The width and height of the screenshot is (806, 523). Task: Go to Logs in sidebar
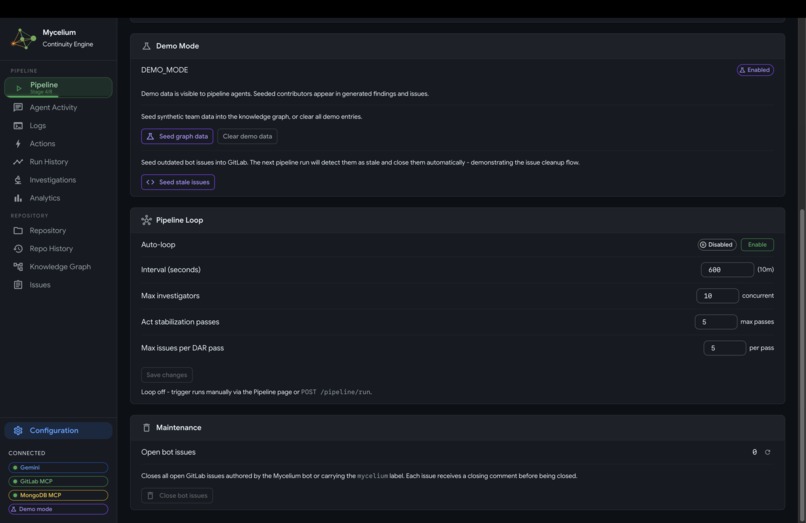point(38,125)
